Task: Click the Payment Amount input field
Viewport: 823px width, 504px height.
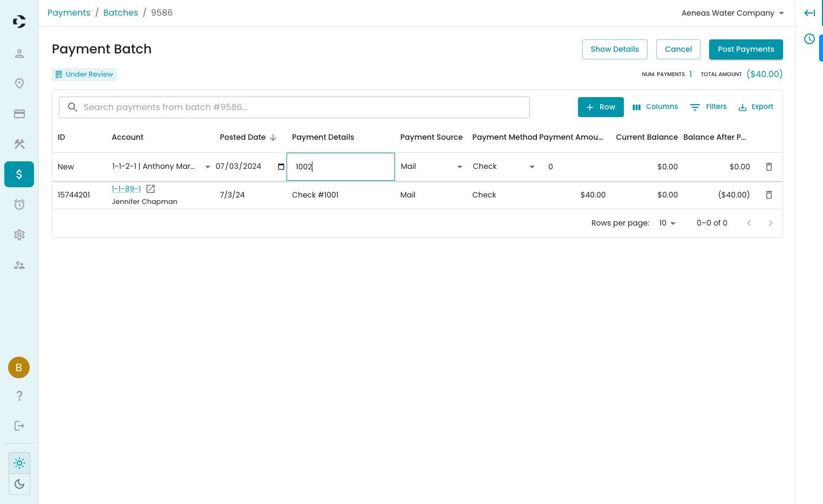Action: pos(574,167)
